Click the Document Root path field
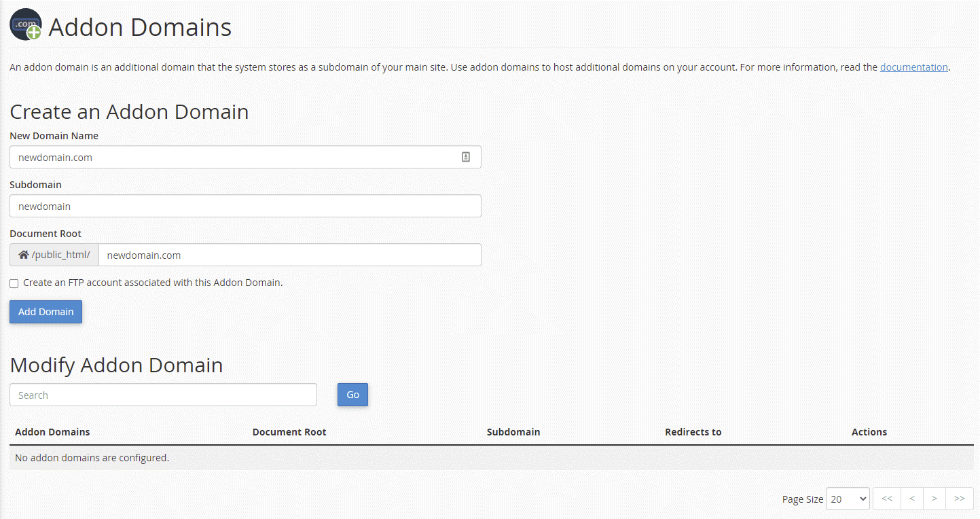Viewport: 980px width, 519px height. coord(290,255)
